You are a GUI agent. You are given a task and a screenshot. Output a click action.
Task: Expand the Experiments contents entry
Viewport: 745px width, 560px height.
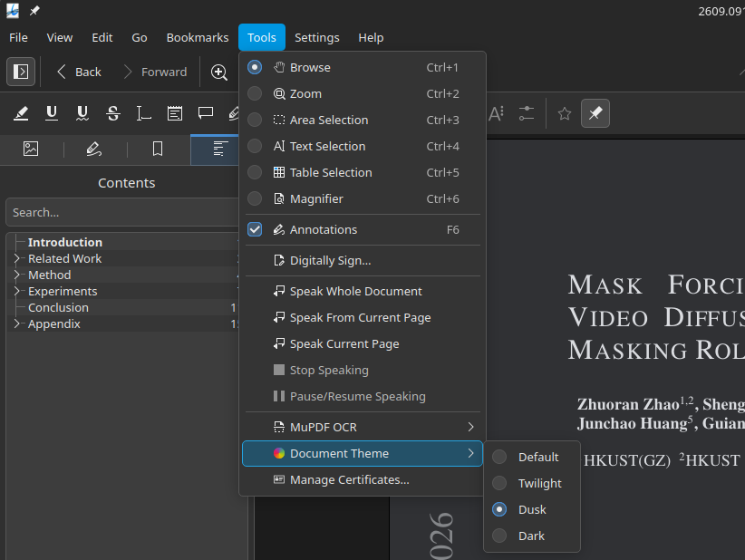coord(16,291)
